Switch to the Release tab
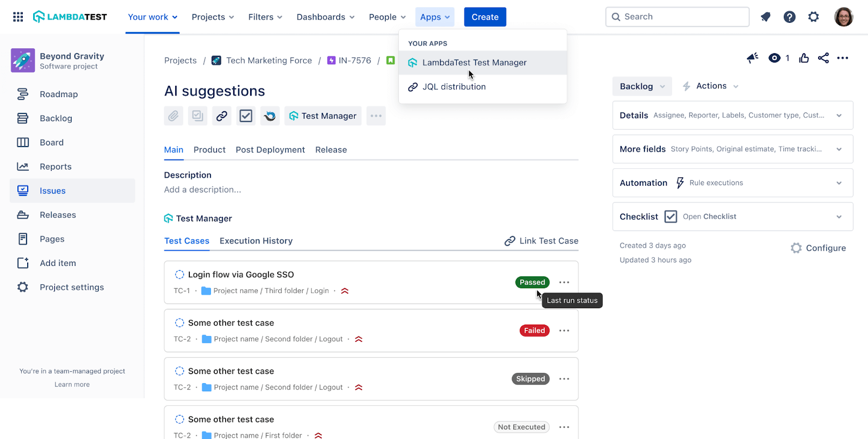Viewport: 868px width, 439px height. [331, 150]
